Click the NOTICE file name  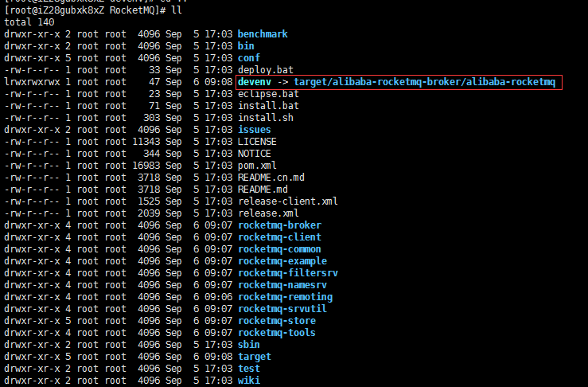(255, 154)
